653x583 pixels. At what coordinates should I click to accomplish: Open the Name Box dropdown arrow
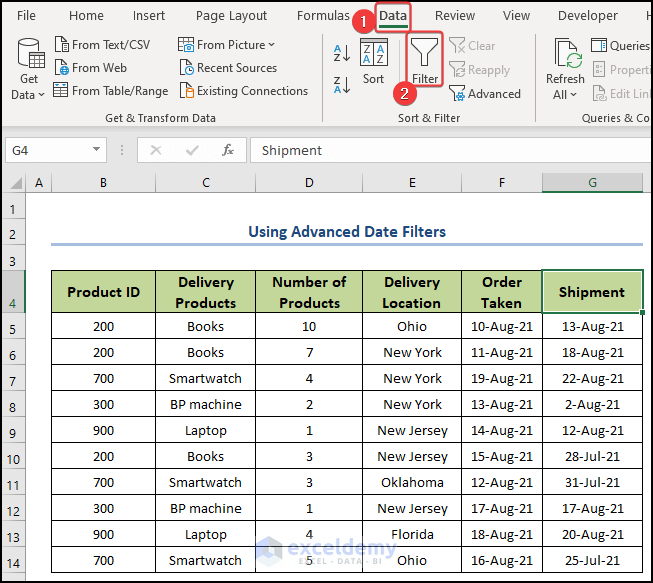click(97, 150)
